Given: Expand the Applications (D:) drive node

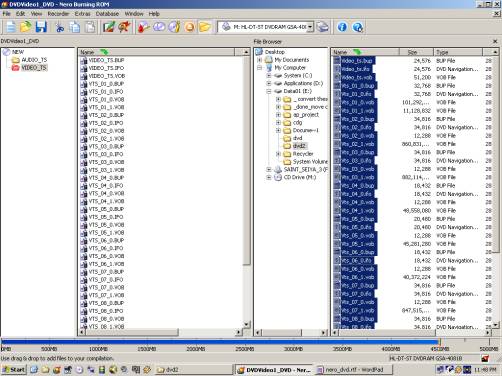Looking at the screenshot, I should [269, 83].
